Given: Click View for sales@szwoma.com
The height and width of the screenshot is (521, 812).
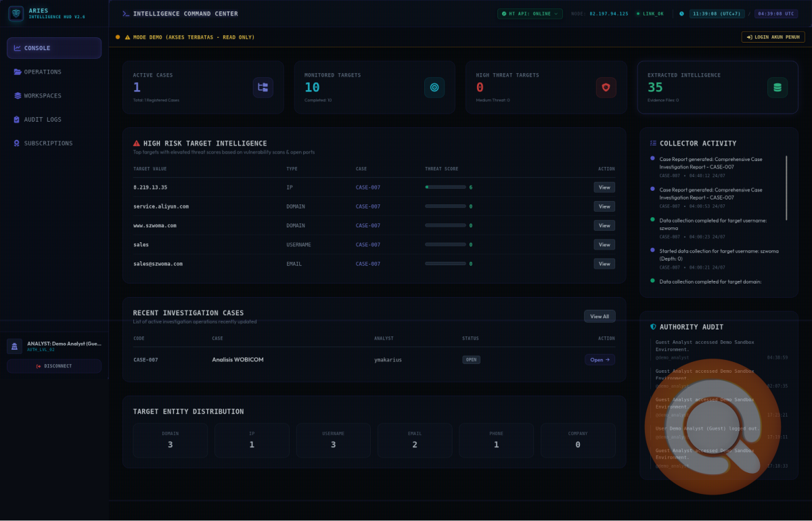Looking at the screenshot, I should pos(604,264).
